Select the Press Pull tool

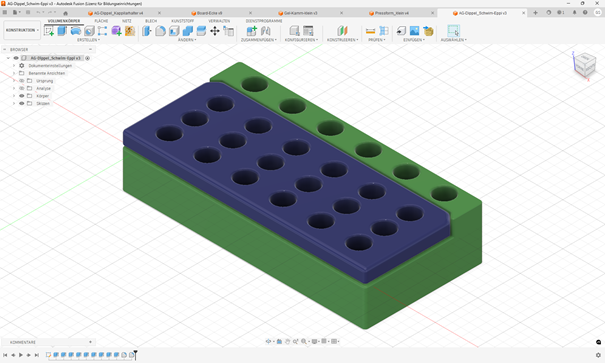147,31
